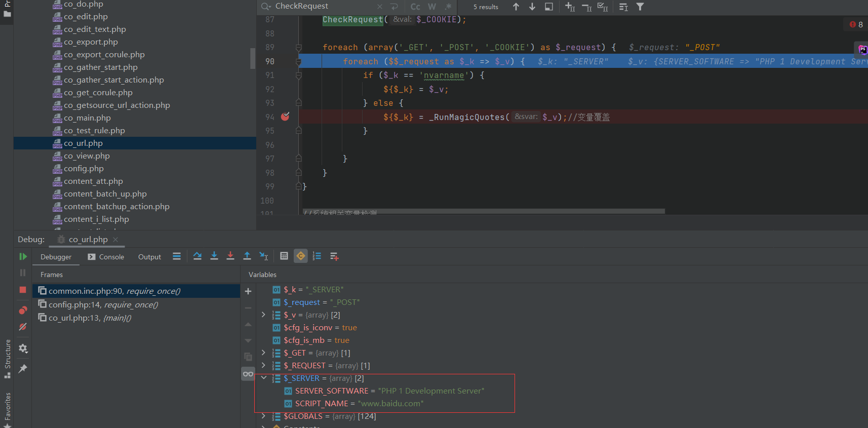Viewport: 868px width, 428px height.
Task: Open Favorites tool window
Action: [7, 409]
